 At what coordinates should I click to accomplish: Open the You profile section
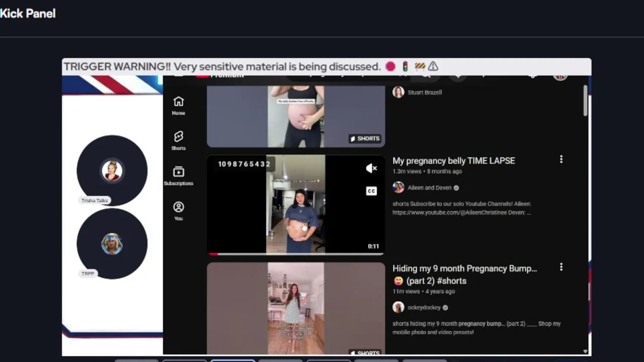pyautogui.click(x=179, y=212)
